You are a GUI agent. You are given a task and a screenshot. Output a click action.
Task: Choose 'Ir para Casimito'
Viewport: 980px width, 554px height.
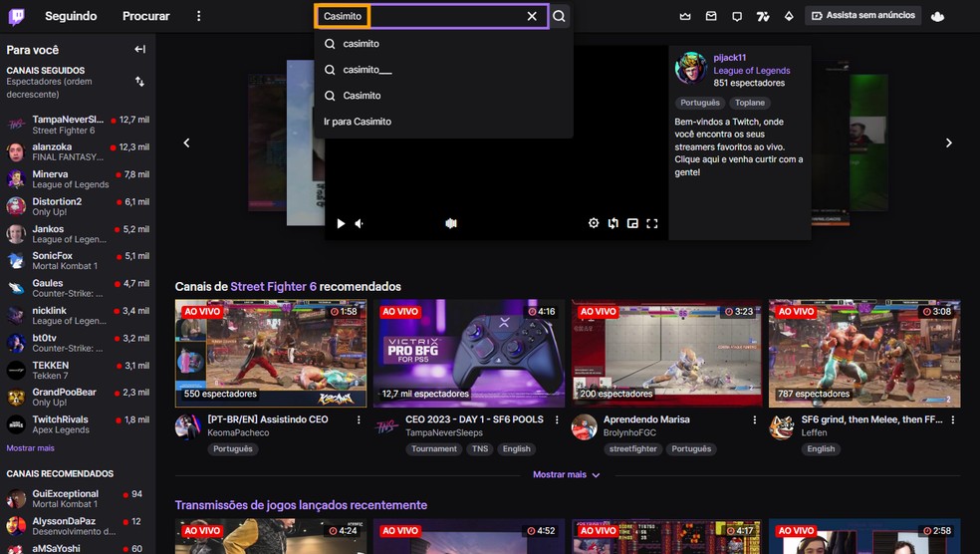[443, 122]
